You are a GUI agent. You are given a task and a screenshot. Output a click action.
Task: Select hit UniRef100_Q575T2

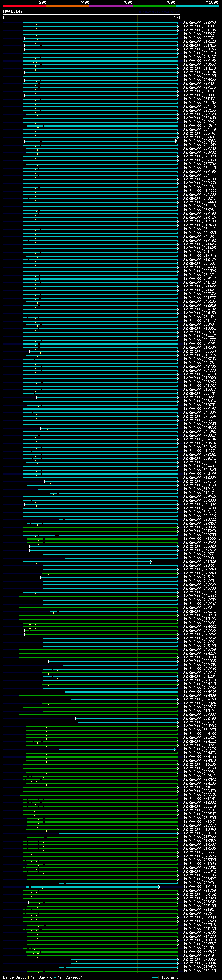[199, 550]
